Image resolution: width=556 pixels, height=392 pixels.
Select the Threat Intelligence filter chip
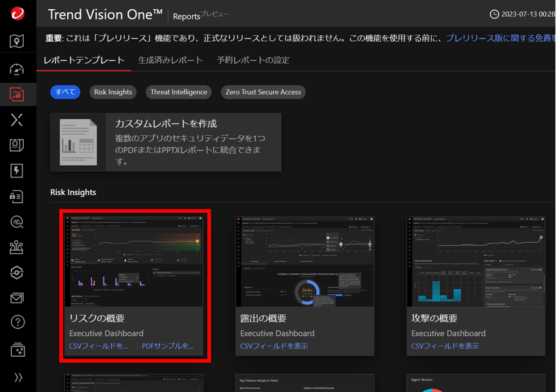click(179, 92)
